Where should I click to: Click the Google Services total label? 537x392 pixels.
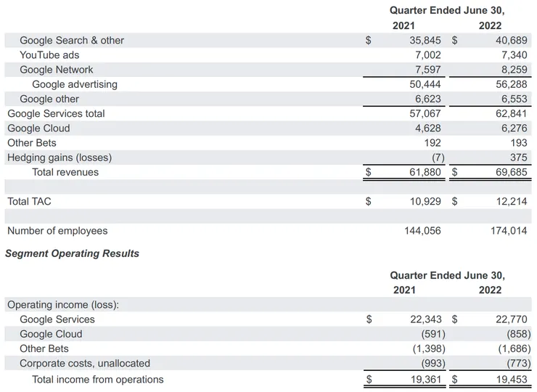(x=56, y=114)
